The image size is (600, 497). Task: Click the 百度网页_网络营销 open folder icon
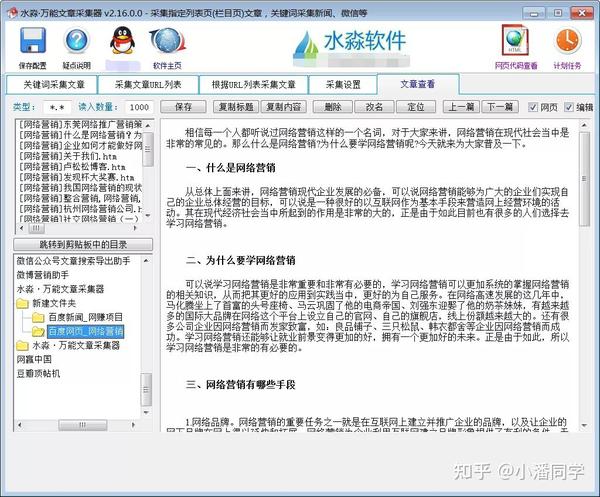(x=38, y=331)
